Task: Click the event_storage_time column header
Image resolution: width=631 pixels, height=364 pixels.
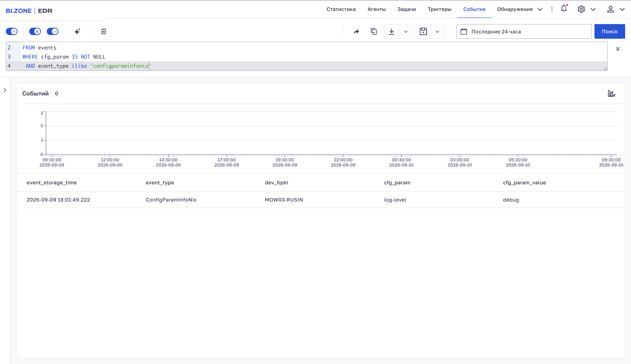Action: click(51, 183)
